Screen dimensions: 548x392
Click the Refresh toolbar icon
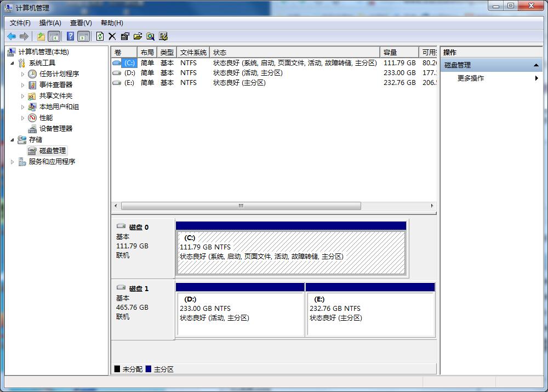[99, 36]
